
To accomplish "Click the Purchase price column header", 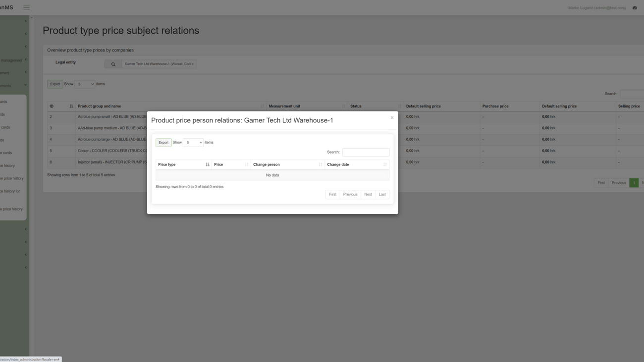I will (x=510, y=106).
